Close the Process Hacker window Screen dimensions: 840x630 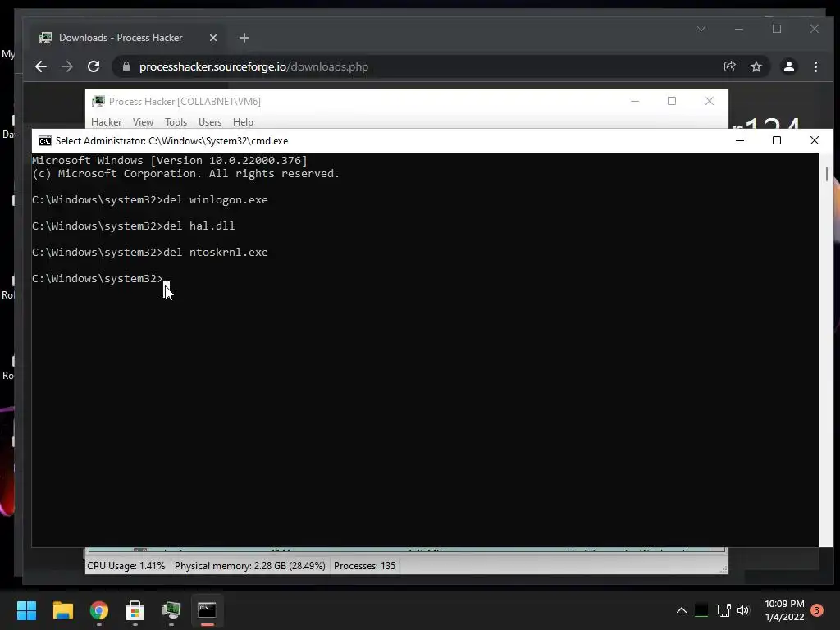coord(710,101)
